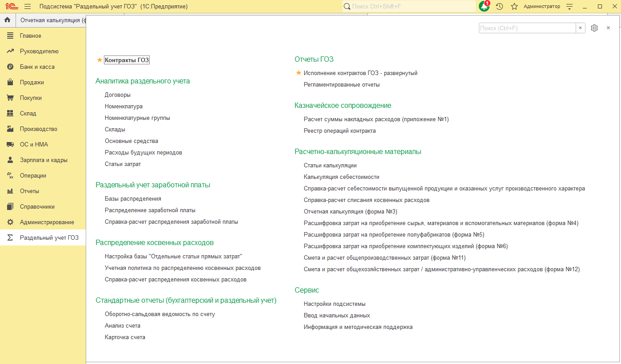Open the Калькуляция себестоимости link
The width and height of the screenshot is (621, 364).
point(342,177)
